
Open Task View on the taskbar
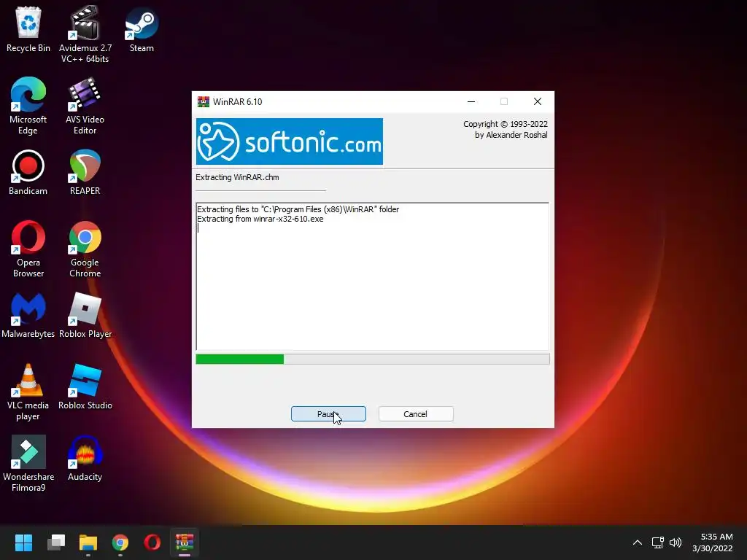tap(56, 542)
